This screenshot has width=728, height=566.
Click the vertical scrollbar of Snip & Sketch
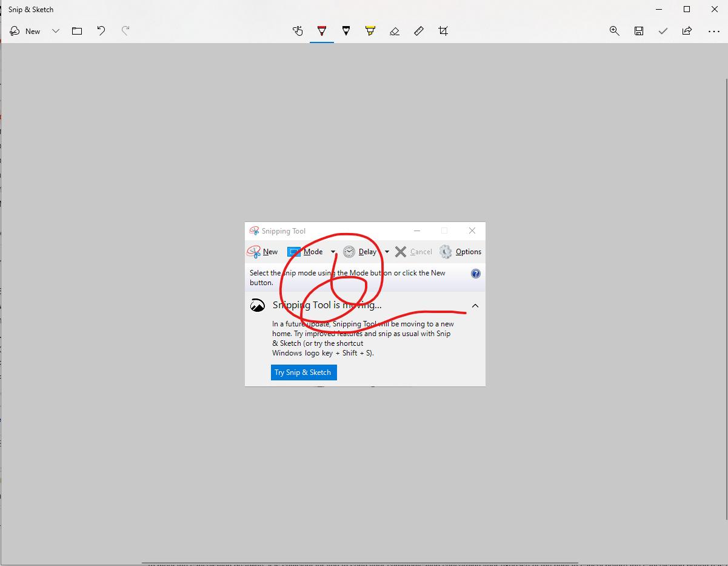[x=726, y=299]
